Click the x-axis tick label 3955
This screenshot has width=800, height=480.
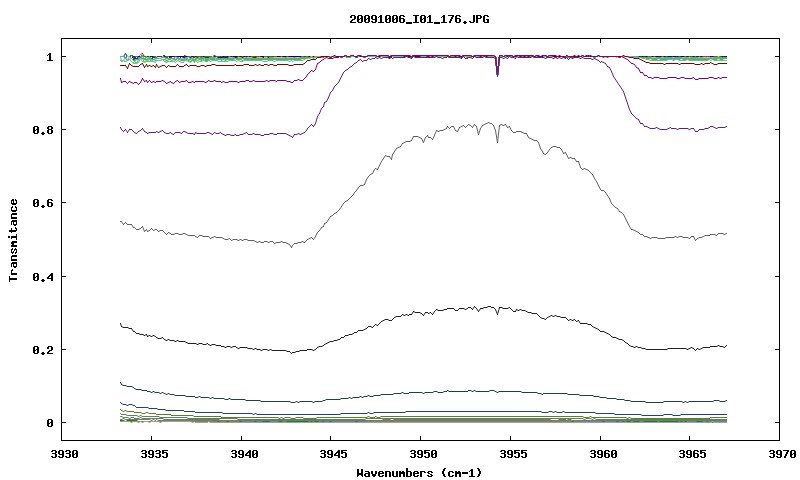[513, 454]
